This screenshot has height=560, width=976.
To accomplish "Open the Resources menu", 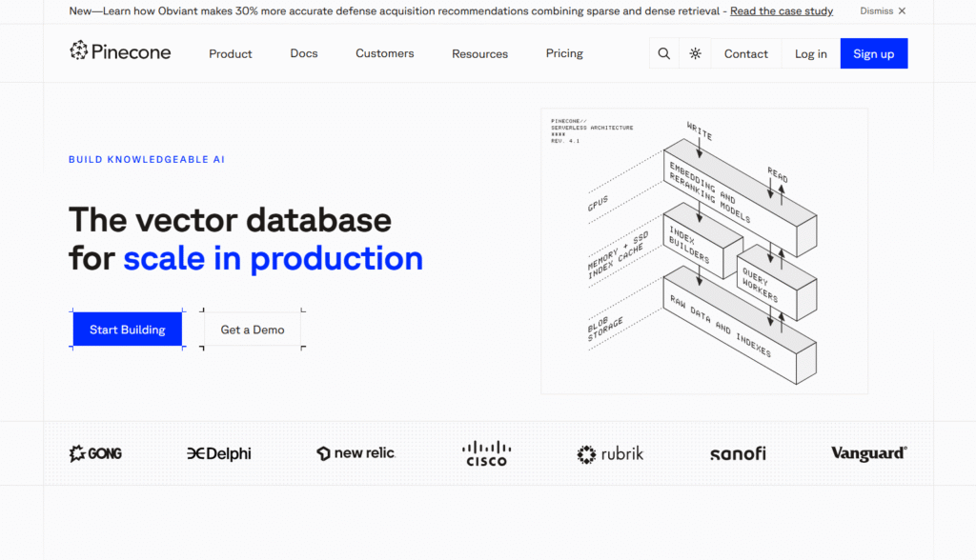I will [480, 53].
